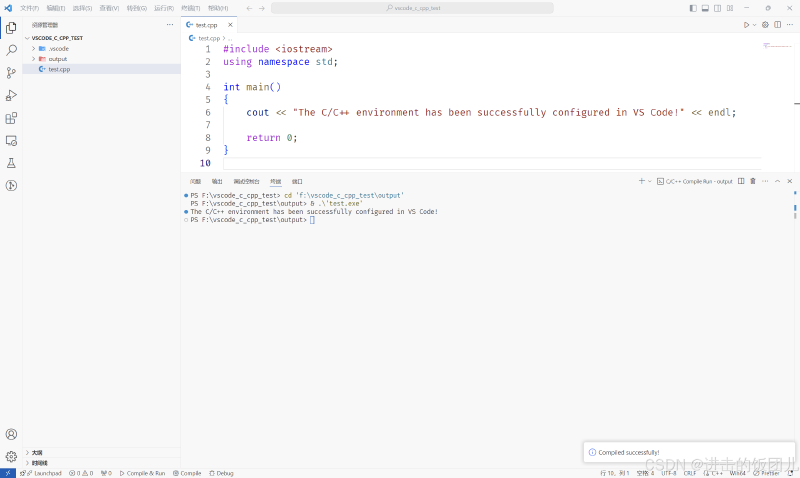Open the Run menu

(164, 8)
